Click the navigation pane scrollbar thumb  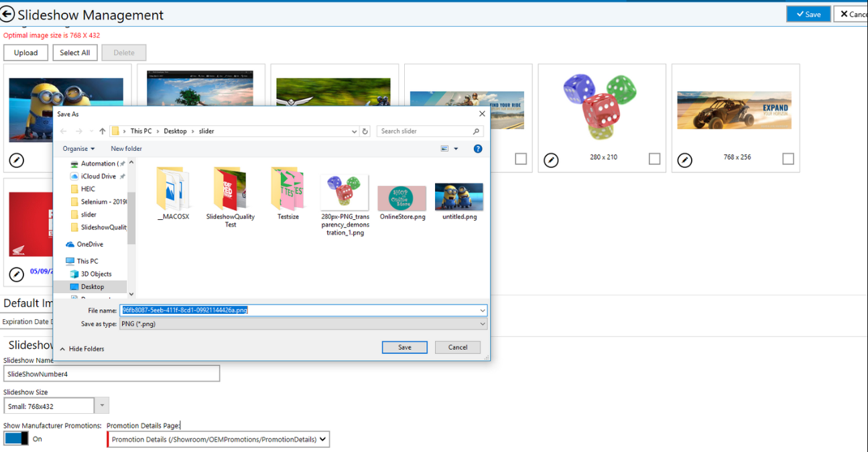(131, 218)
